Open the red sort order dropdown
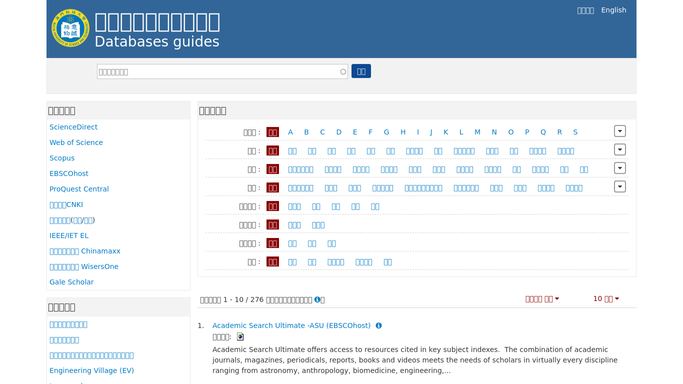This screenshot has width=683, height=384. point(542,299)
